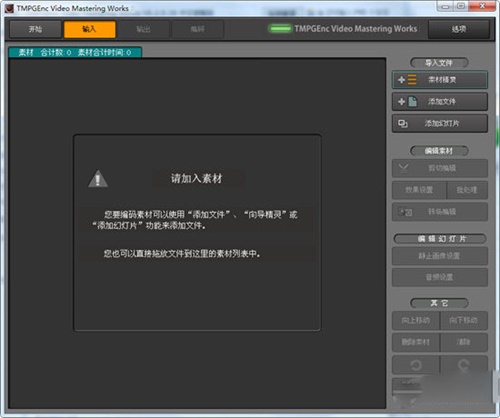The height and width of the screenshot is (418, 500).
Task: Click the 批处理 button
Action: tap(467, 190)
